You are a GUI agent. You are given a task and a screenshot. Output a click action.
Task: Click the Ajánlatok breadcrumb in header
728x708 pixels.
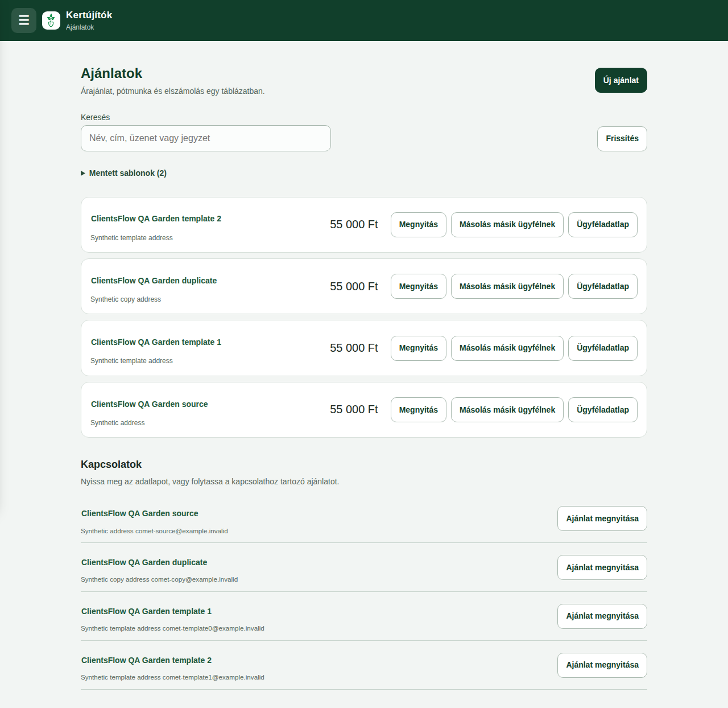pos(80,27)
